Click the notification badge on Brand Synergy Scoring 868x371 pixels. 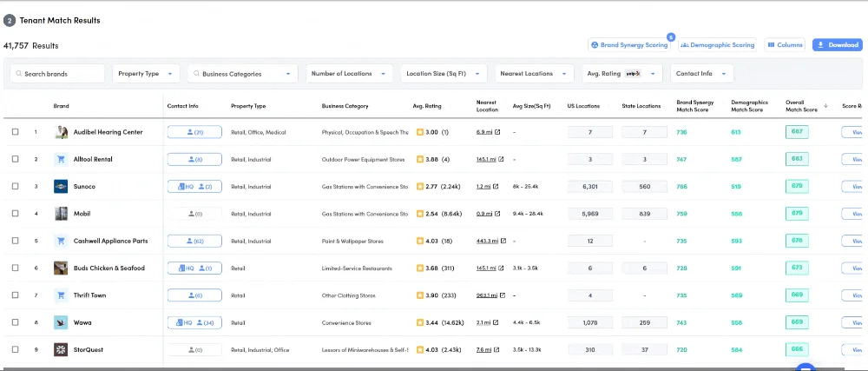tap(670, 37)
